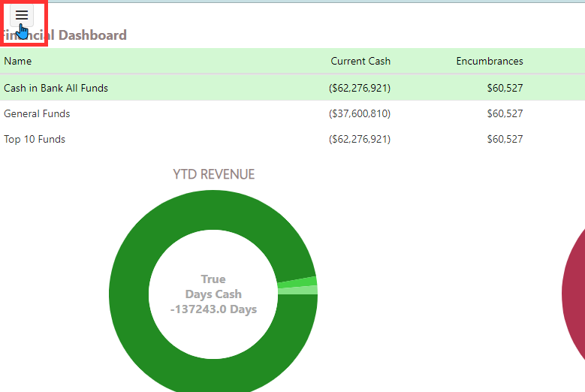Click the True Days Cash center label

pos(213,294)
